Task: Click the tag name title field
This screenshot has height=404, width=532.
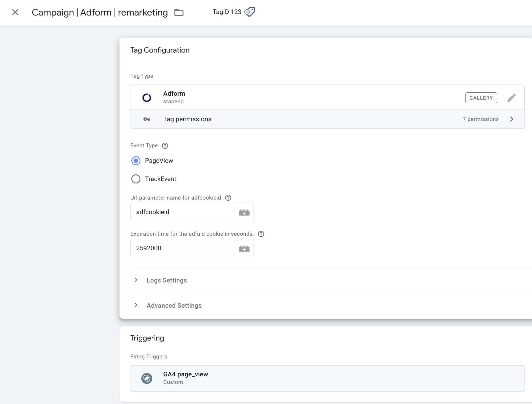Action: [x=100, y=12]
